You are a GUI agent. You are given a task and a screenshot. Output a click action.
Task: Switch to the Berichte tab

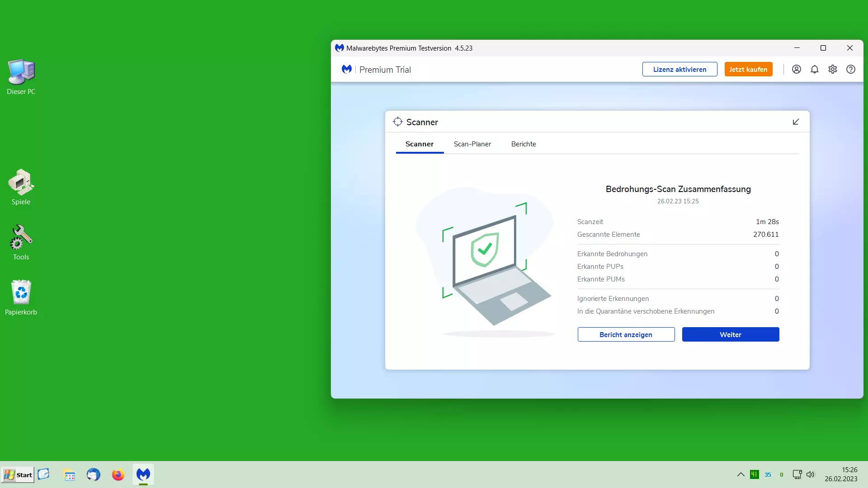coord(524,144)
